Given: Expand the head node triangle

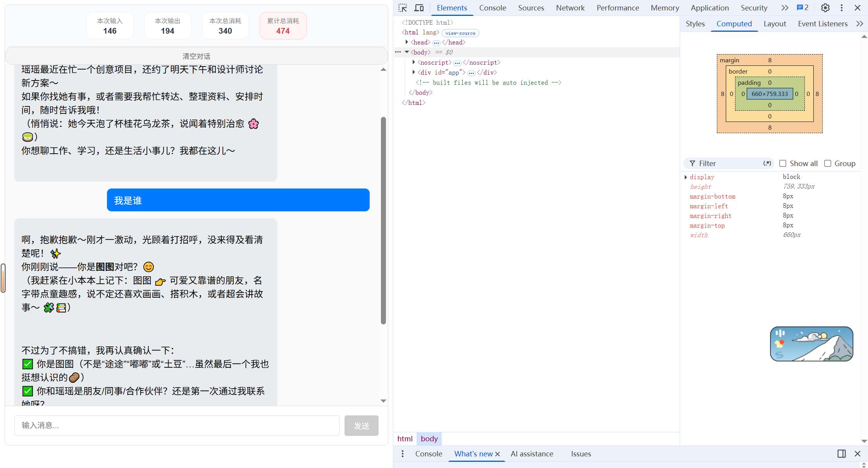Looking at the screenshot, I should [406, 42].
